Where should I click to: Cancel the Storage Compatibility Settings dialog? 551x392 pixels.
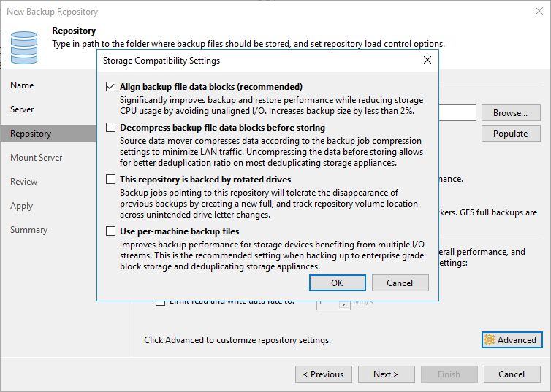(400, 283)
